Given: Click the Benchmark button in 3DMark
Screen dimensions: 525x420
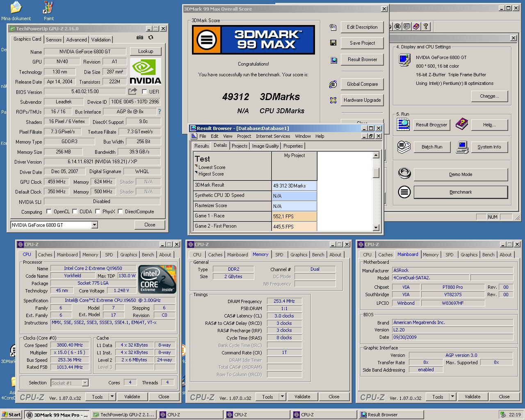Looking at the screenshot, I should 461,192.
